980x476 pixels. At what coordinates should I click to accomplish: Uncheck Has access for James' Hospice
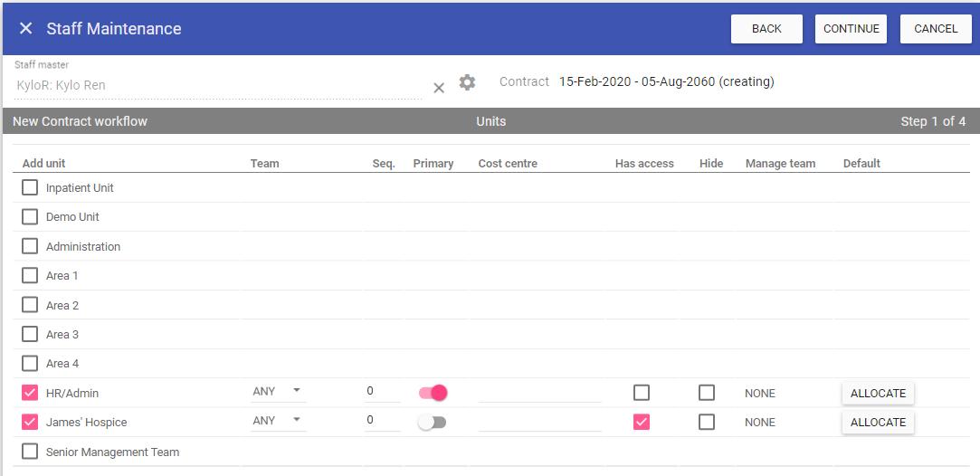coord(642,422)
